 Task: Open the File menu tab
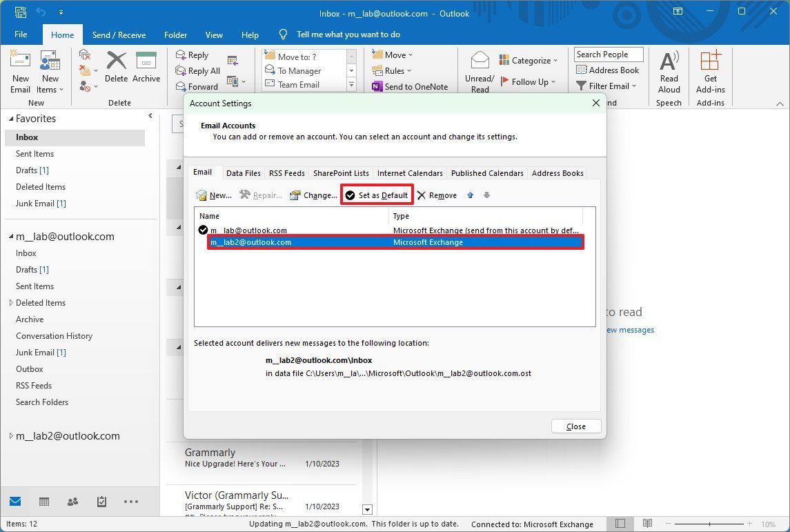click(21, 35)
